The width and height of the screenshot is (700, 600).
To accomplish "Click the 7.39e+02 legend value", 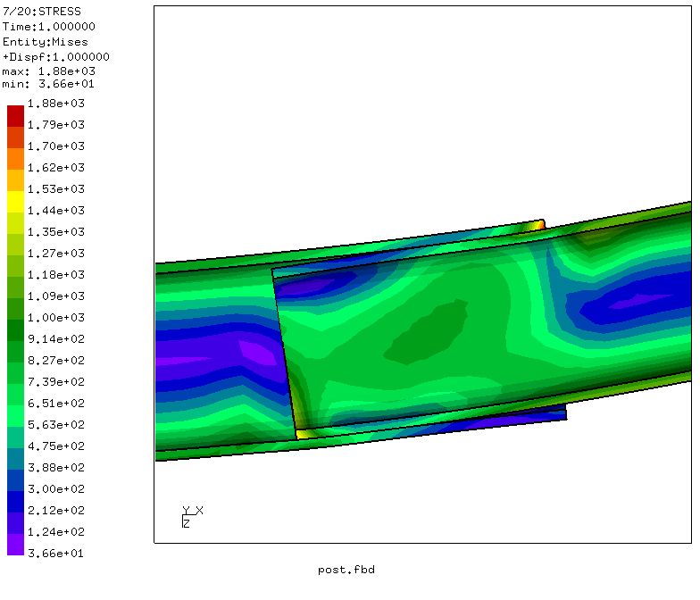I will pos(55,382).
